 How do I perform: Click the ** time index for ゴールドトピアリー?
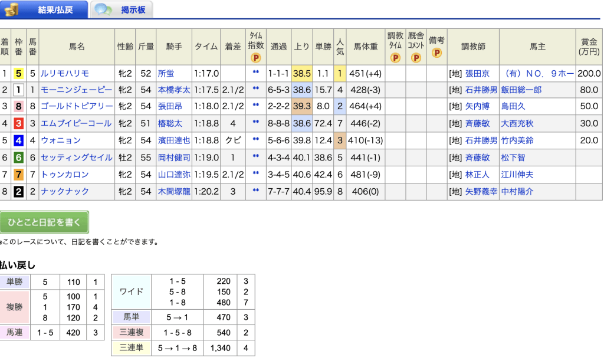(x=256, y=106)
